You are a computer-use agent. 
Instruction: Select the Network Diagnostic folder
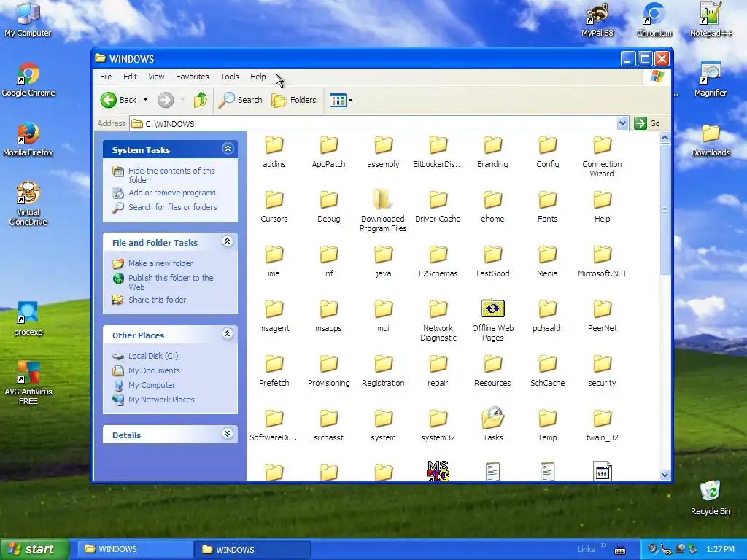(x=438, y=321)
